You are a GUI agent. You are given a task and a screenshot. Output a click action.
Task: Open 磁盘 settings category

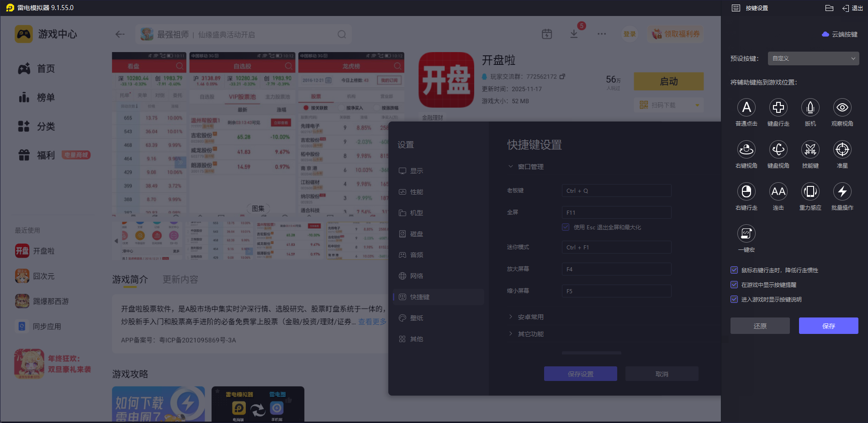[439, 234]
